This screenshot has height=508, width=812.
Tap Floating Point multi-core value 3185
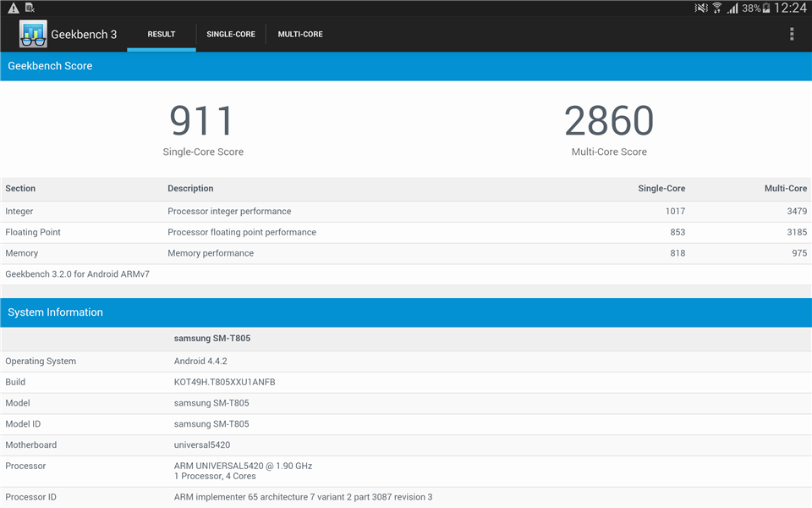(x=797, y=232)
